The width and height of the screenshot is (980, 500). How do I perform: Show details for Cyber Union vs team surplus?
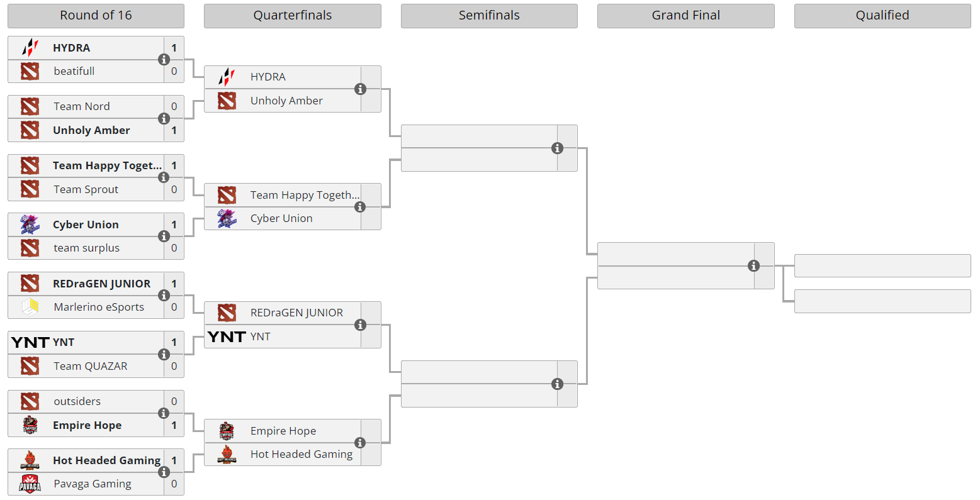pyautogui.click(x=164, y=236)
